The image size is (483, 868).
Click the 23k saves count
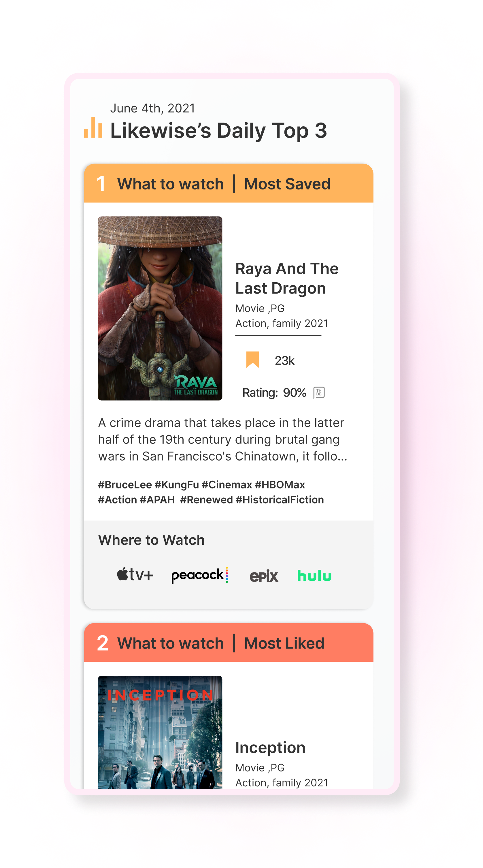click(x=285, y=360)
